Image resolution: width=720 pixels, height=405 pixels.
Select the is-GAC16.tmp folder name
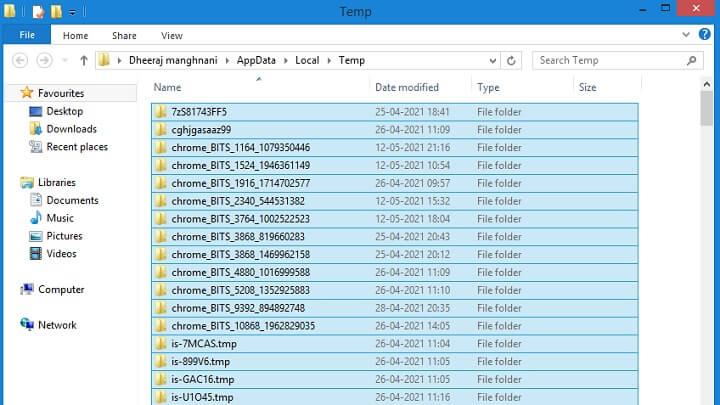(202, 379)
